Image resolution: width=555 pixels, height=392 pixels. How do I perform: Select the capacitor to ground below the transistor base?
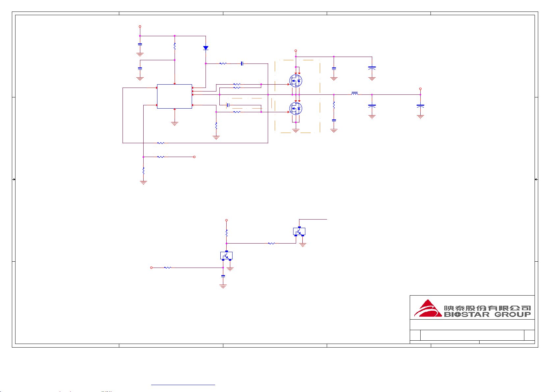[223, 276]
